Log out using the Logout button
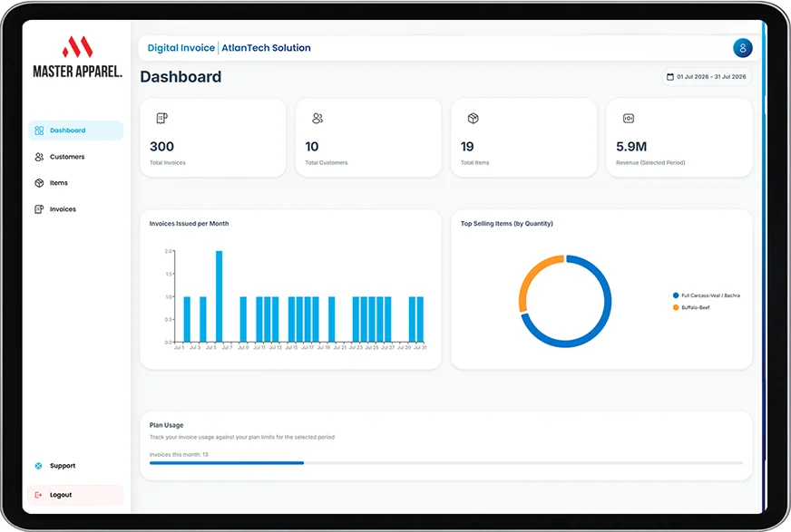This screenshot has width=791, height=532. pyautogui.click(x=75, y=495)
